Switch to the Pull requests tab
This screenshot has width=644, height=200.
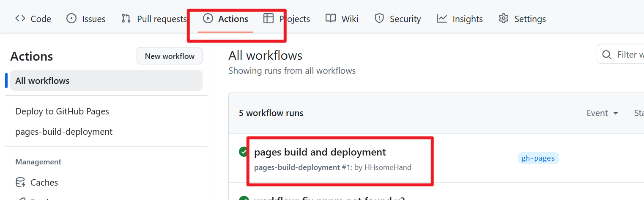coord(162,19)
